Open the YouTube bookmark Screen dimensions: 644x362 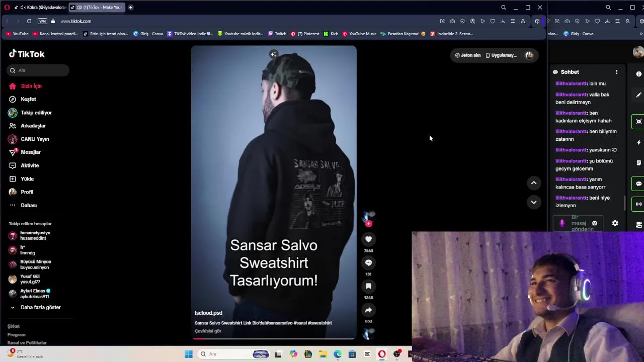17,34
